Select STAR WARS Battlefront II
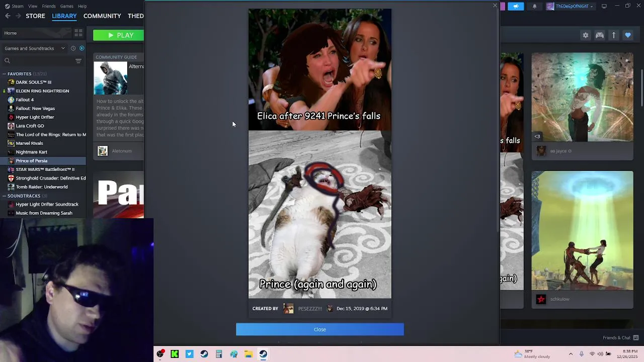This screenshot has width=644, height=362. (45, 169)
